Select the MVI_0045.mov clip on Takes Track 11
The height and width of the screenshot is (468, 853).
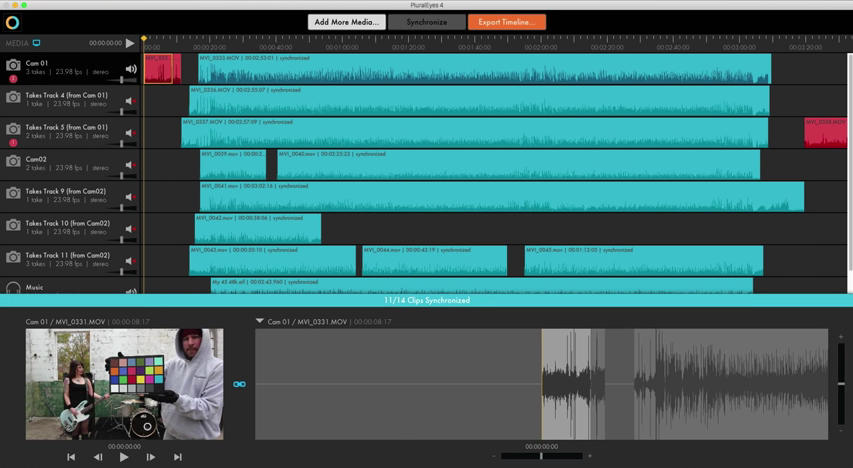click(x=644, y=261)
